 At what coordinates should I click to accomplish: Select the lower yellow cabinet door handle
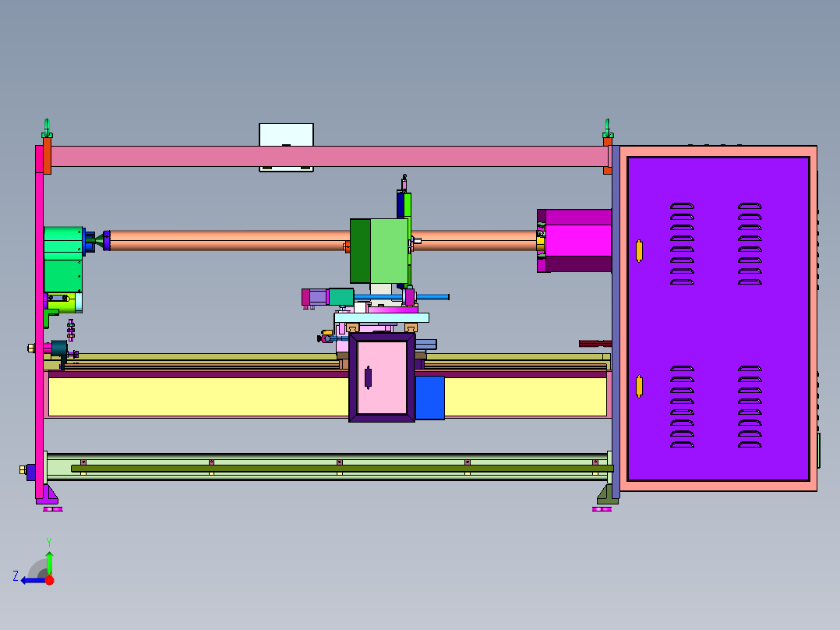click(x=639, y=387)
